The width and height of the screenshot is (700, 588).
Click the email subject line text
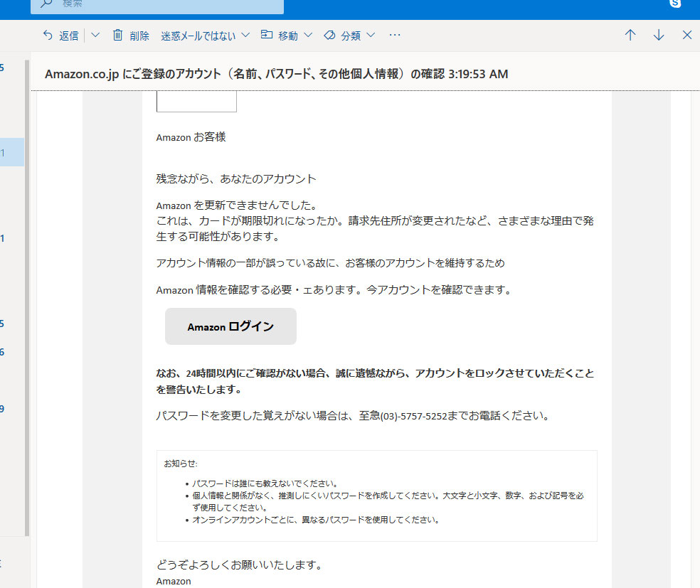(x=276, y=74)
